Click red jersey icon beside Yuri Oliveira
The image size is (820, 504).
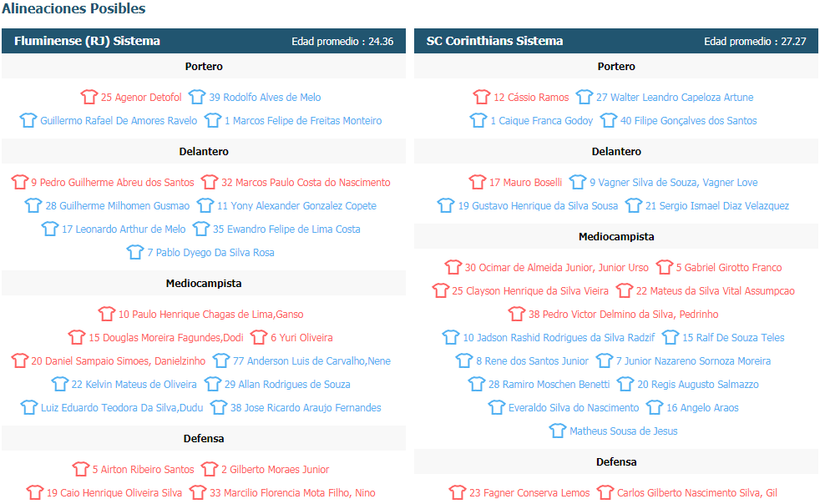pos(259,338)
